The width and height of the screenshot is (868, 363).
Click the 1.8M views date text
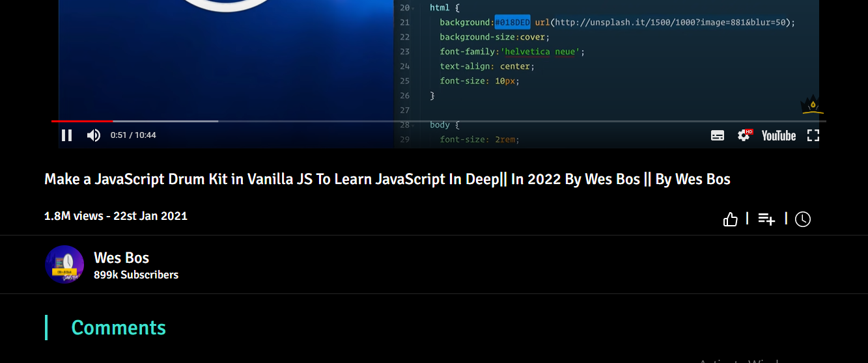click(116, 215)
